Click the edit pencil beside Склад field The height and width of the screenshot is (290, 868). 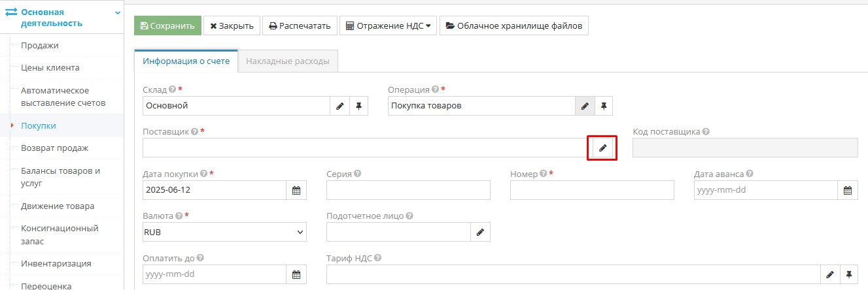point(339,106)
